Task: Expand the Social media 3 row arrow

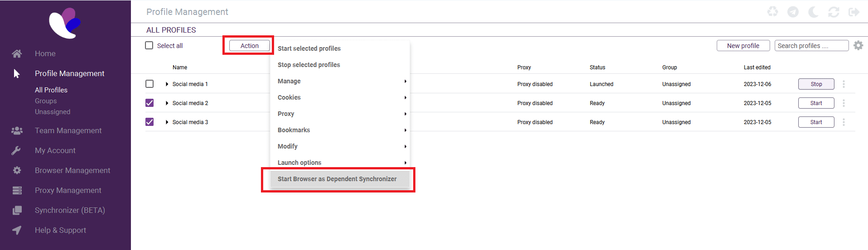Action: tap(167, 122)
